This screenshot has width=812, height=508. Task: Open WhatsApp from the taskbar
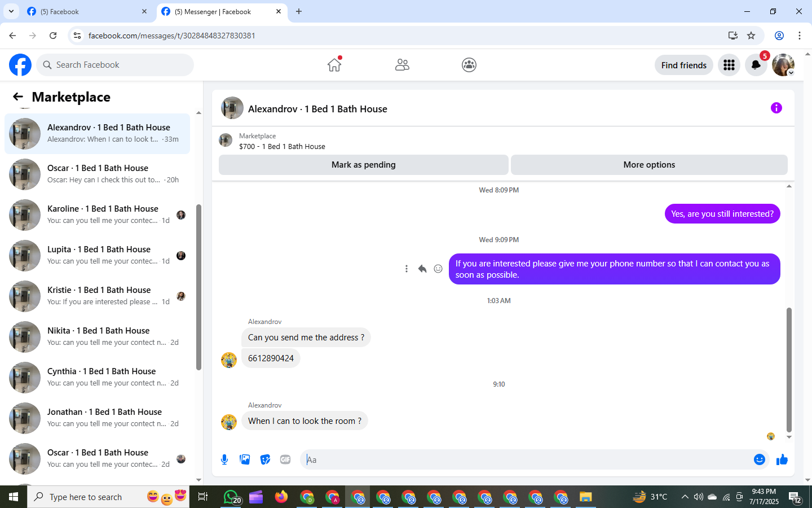pyautogui.click(x=232, y=497)
